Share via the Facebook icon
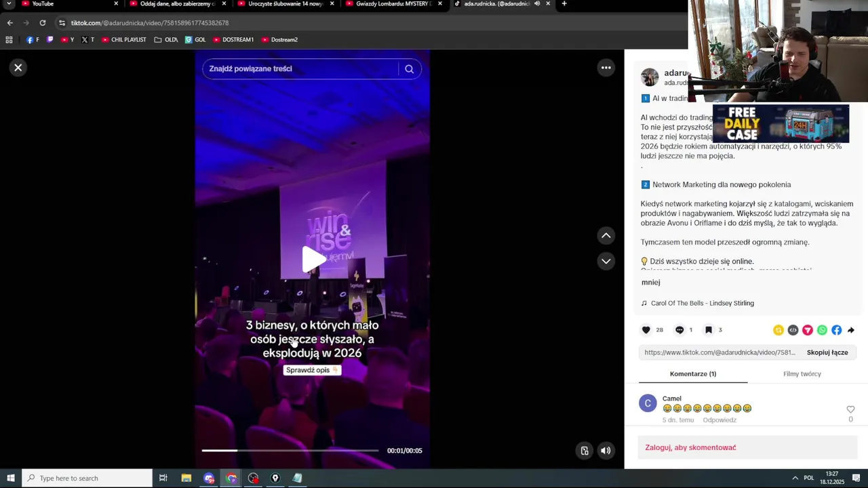 pos(837,330)
